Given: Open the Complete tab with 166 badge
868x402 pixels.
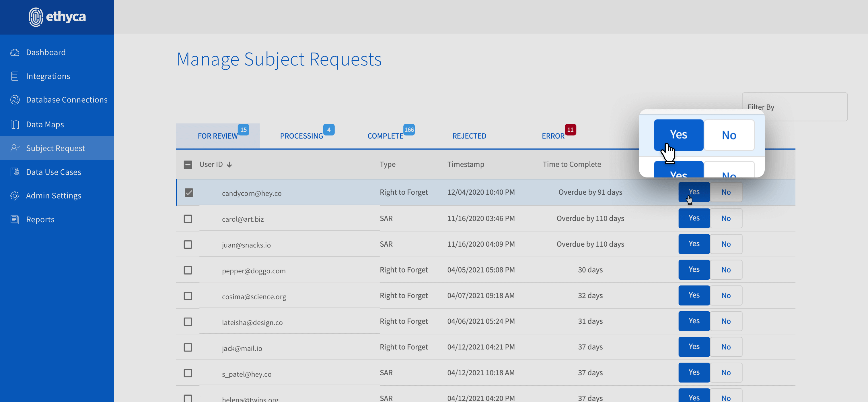Looking at the screenshot, I should pyautogui.click(x=385, y=136).
